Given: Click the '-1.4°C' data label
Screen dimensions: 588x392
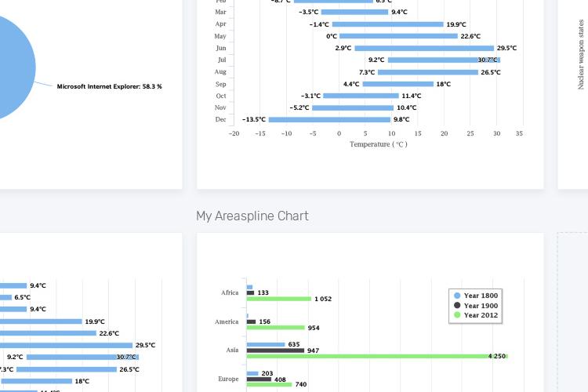Looking at the screenshot, I should 319,24.
